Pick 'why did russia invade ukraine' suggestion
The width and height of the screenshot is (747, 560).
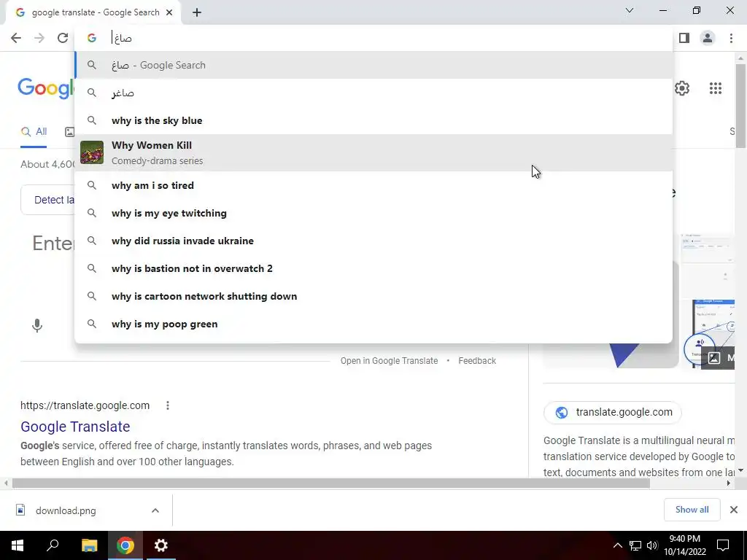tap(373, 241)
